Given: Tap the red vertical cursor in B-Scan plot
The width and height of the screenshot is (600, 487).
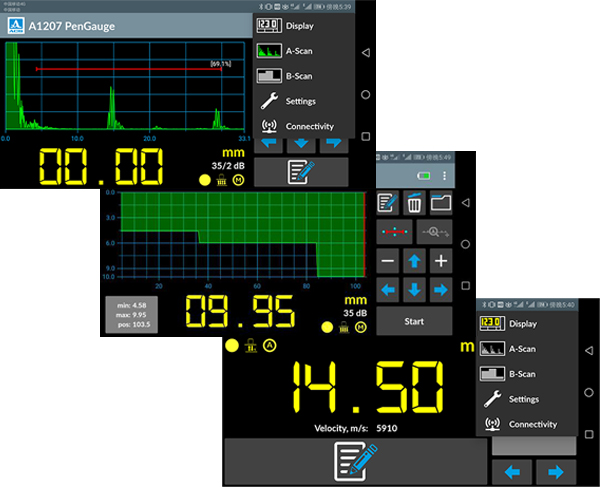Looking at the screenshot, I should tap(364, 234).
